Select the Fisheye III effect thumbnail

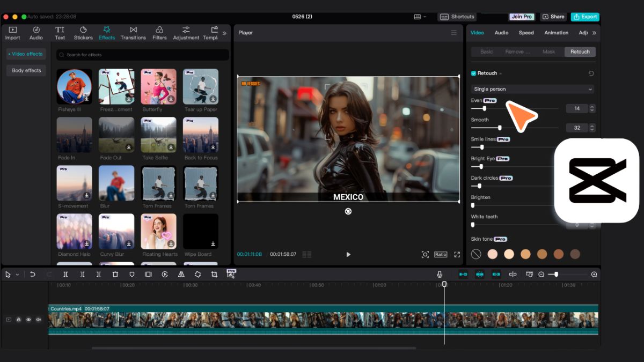(x=74, y=86)
